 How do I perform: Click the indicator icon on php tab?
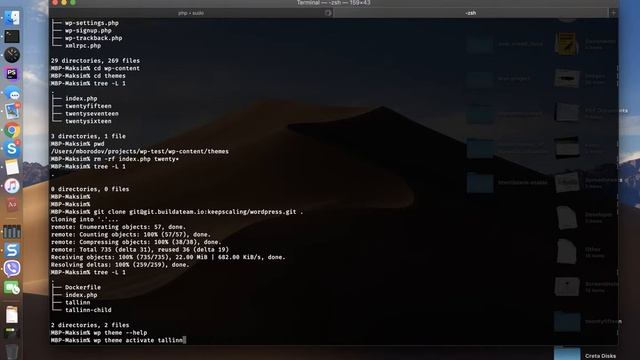point(328,13)
